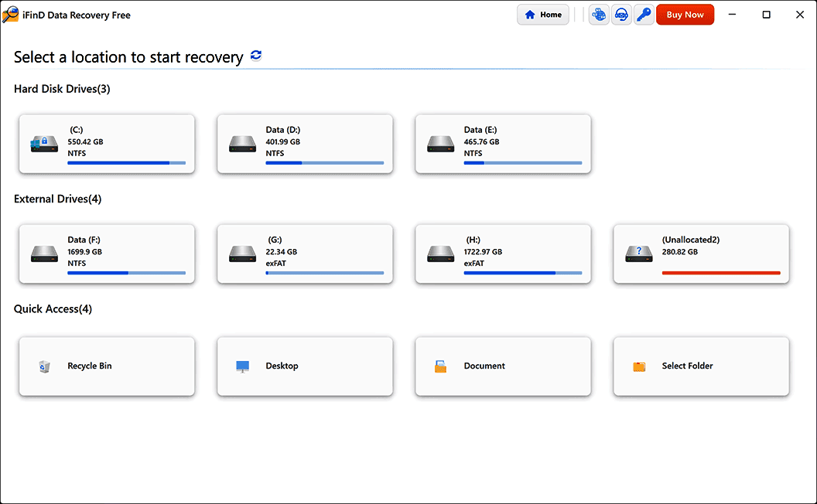The height and width of the screenshot is (504, 817).
Task: Open the customer support headset icon
Action: coord(621,15)
